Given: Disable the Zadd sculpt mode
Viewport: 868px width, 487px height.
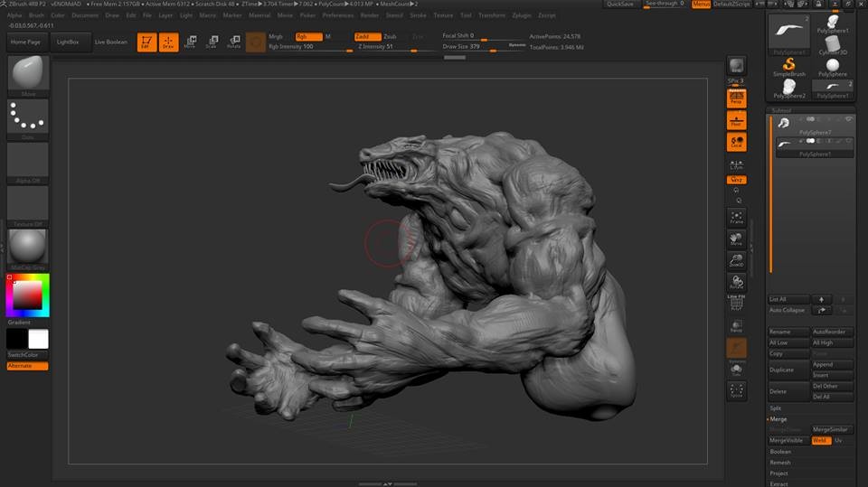Looking at the screenshot, I should tap(367, 36).
